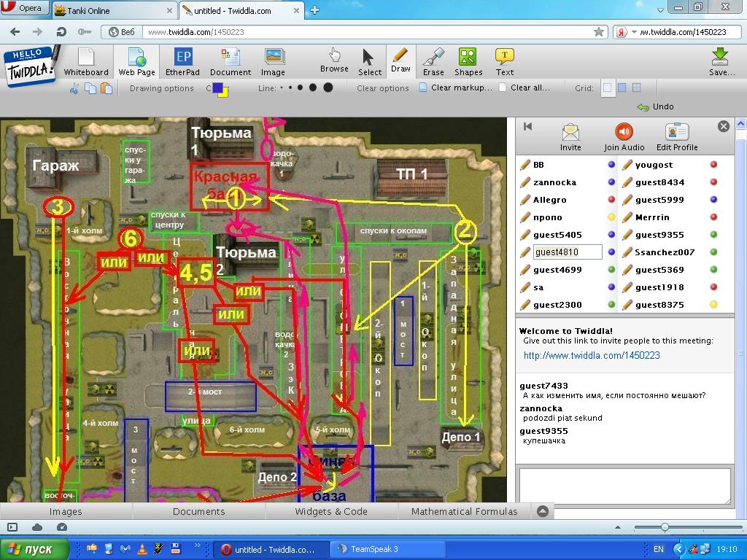Click the Opera menu button
This screenshot has height=560, width=747.
point(25,8)
